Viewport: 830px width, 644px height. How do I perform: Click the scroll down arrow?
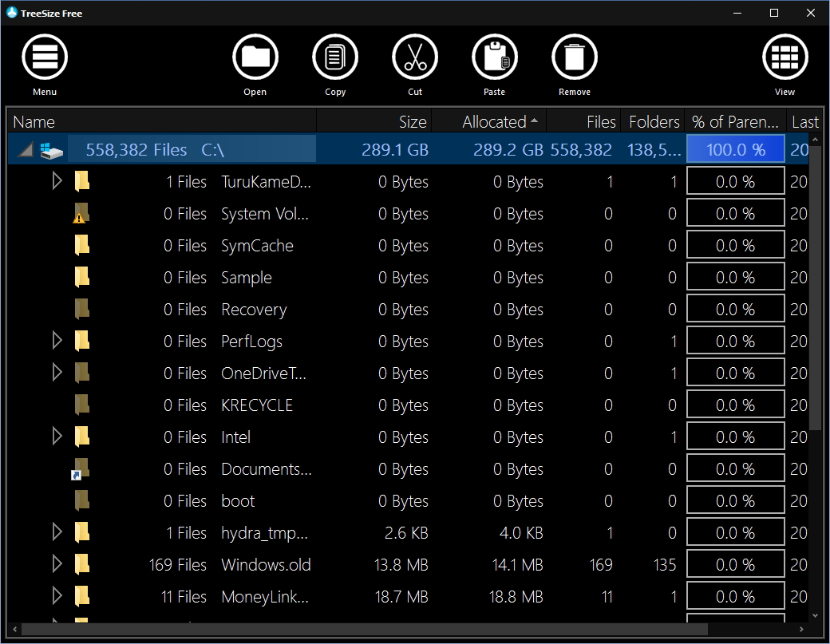815,615
